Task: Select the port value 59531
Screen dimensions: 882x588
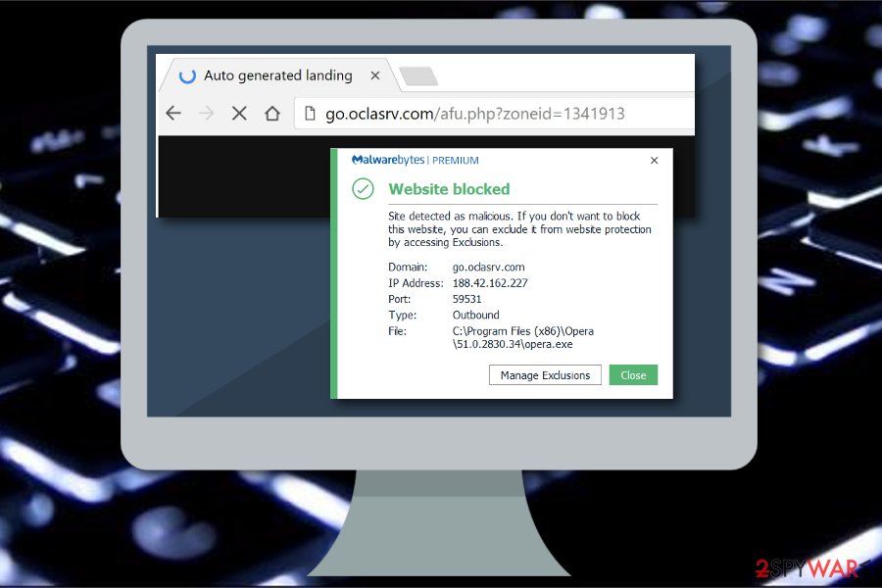Action: click(466, 299)
